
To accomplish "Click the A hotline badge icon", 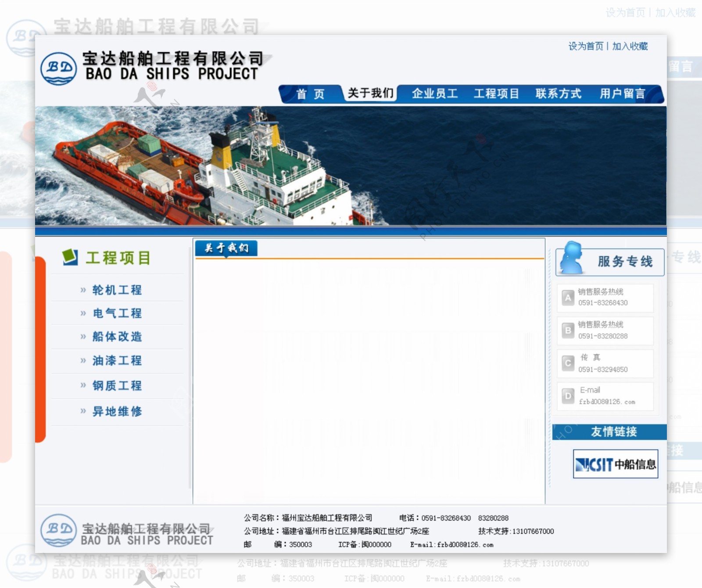I will [568, 298].
